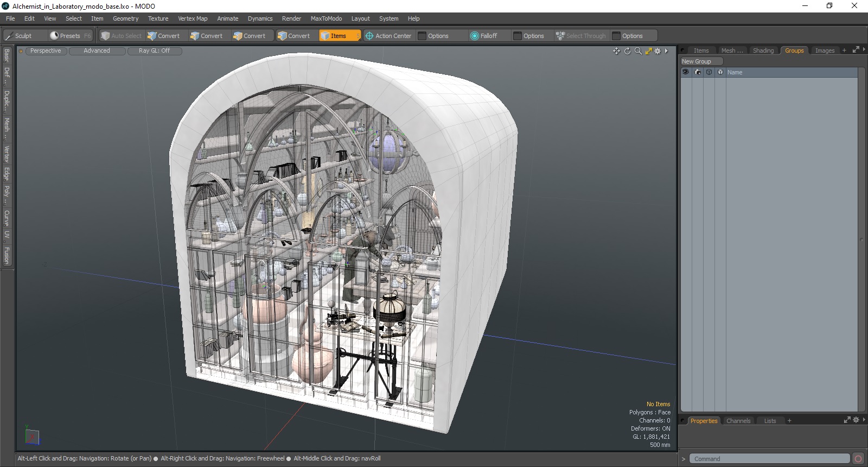Click the viewport pan move icon

coord(616,51)
